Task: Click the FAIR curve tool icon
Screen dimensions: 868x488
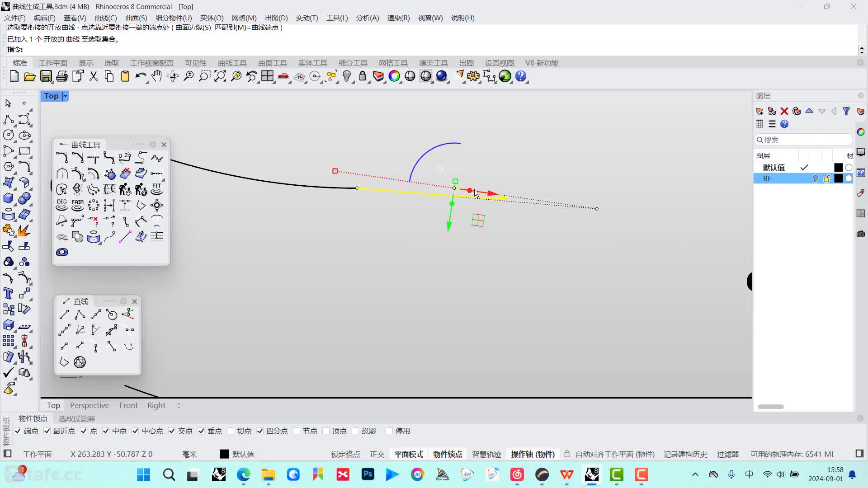Action: point(78,205)
